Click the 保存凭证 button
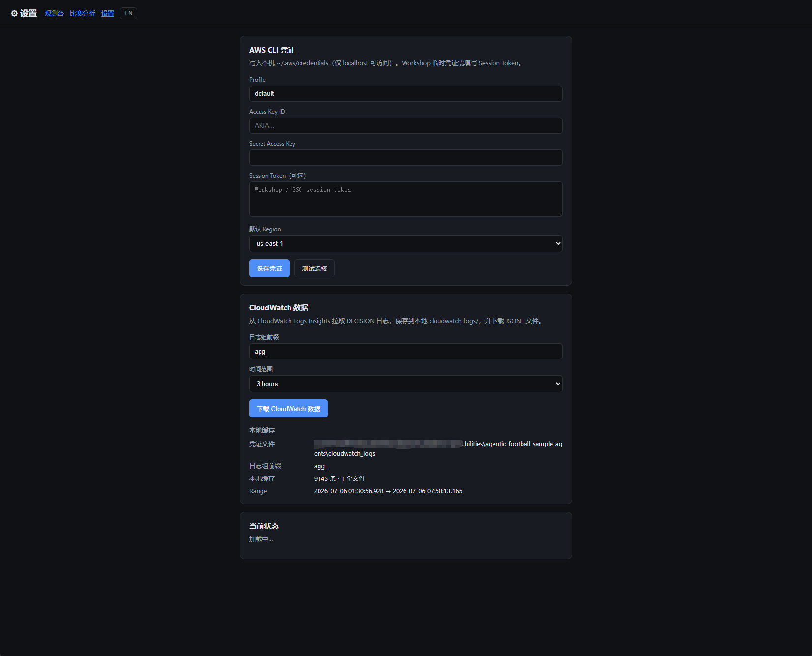Screen dimensions: 812x656 [x=269, y=268]
